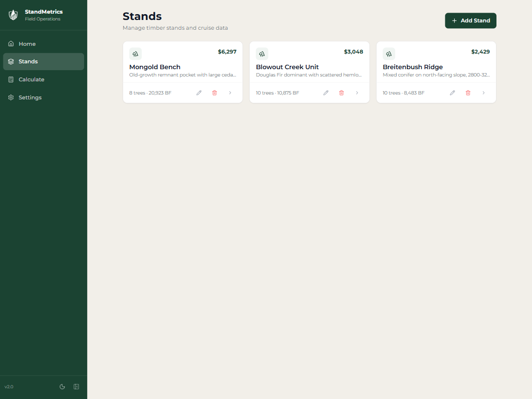Toggle dark mode with moon icon
The height and width of the screenshot is (399, 532).
[62, 387]
